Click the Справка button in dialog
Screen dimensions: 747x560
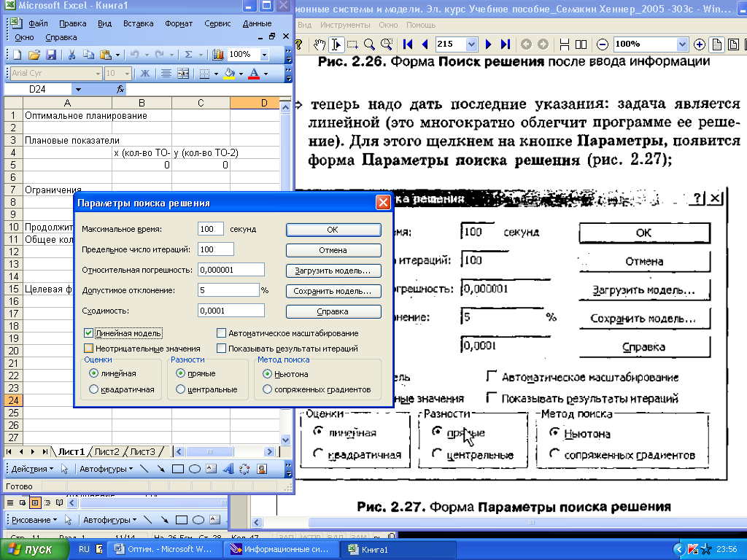pyautogui.click(x=333, y=311)
